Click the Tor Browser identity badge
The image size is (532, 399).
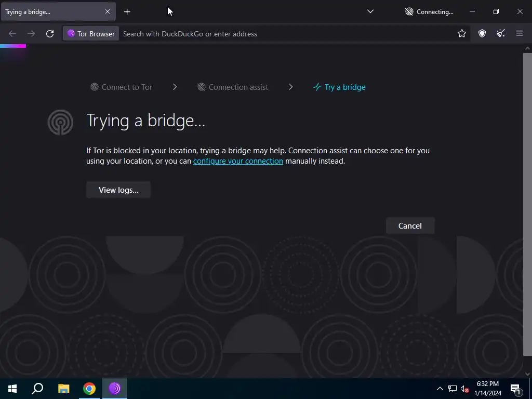pos(91,34)
